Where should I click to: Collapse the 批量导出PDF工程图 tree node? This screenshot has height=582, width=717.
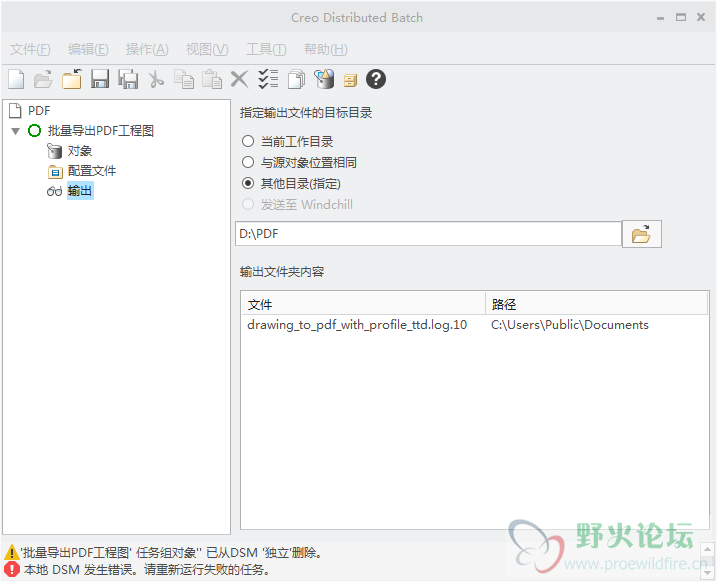point(16,131)
